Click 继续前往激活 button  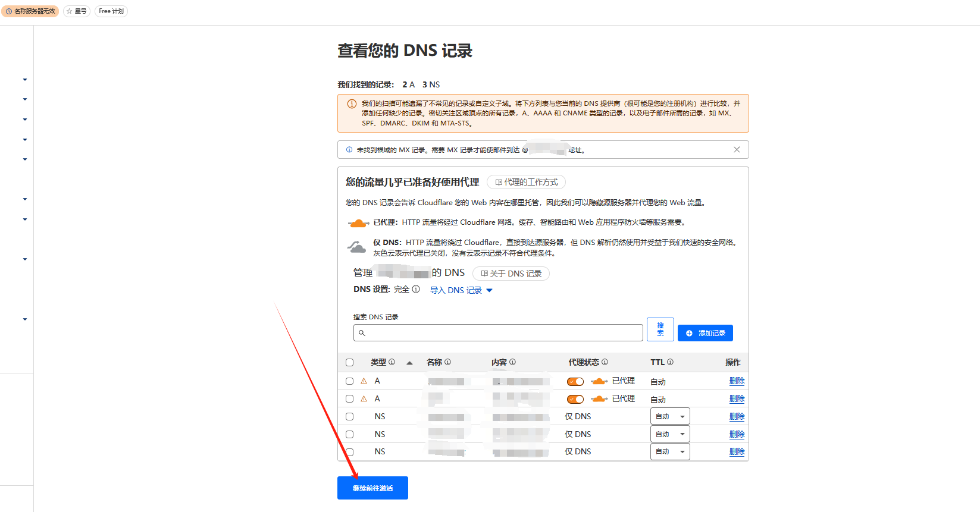(372, 488)
